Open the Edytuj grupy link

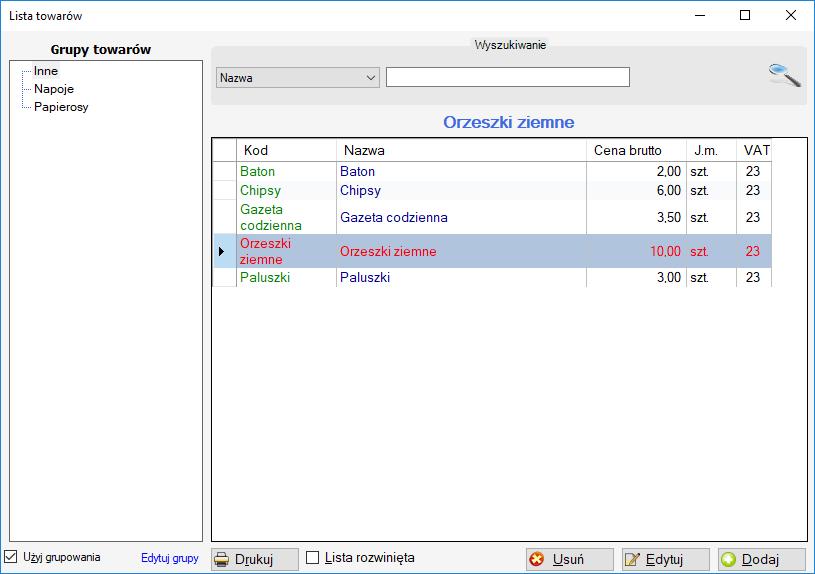pos(169,558)
